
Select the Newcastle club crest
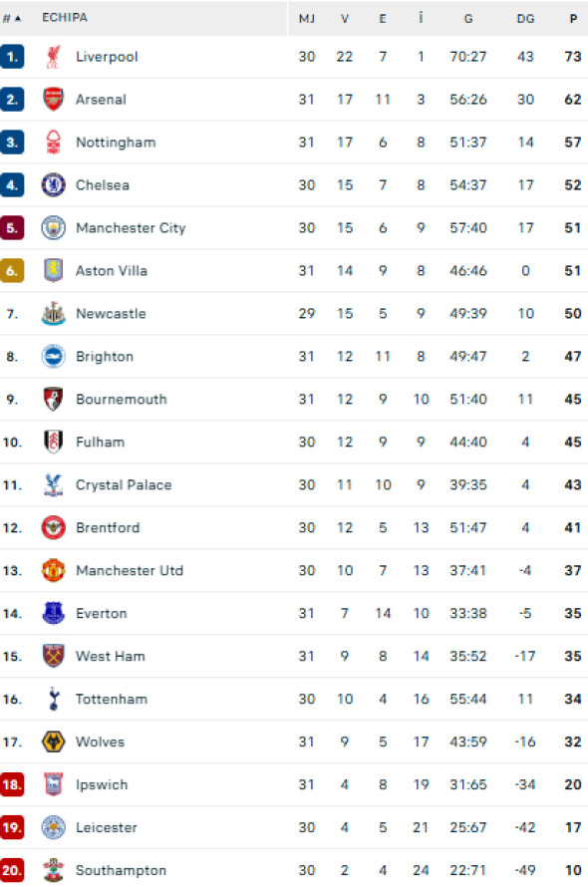(53, 314)
